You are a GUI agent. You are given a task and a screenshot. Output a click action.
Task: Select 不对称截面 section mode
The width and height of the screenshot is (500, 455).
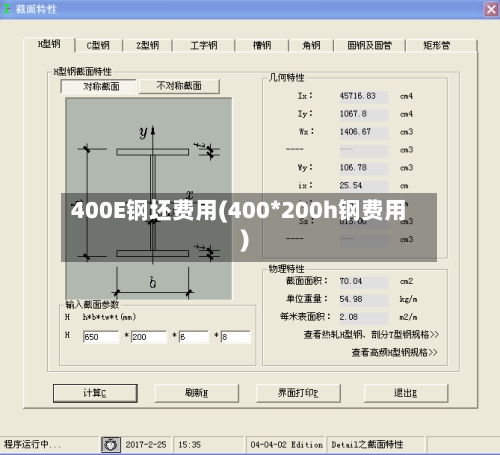[179, 86]
